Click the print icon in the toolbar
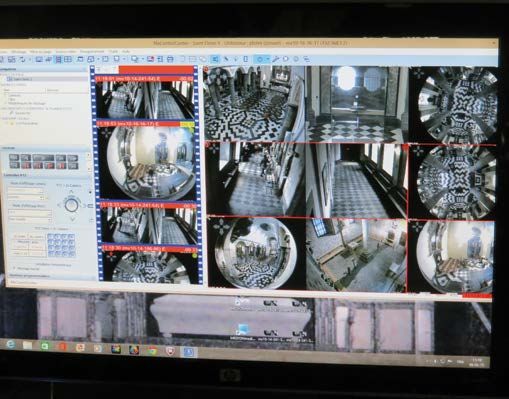Screen dimensions: 509x399 pyautogui.click(x=170, y=59)
